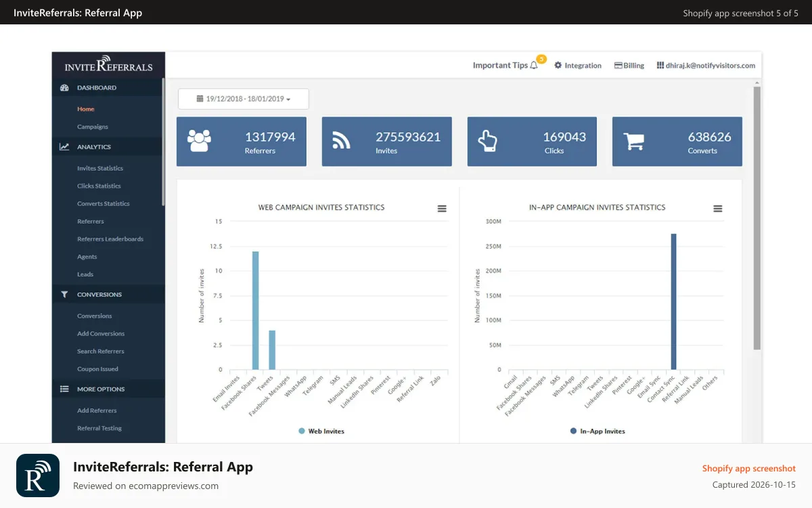Open the date range dropdown 19/12/2018 - 18/01/2019
Image resolution: width=812 pixels, height=508 pixels.
244,99
